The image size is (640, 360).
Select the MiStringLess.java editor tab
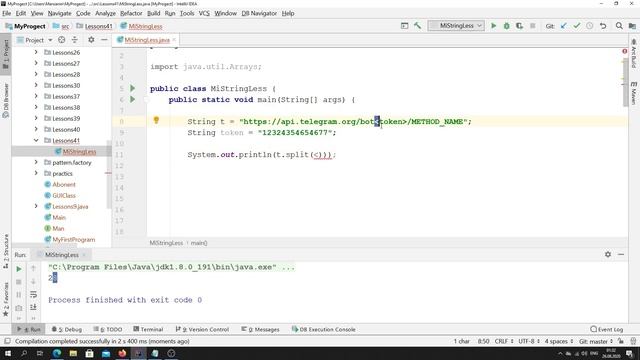(x=147, y=40)
